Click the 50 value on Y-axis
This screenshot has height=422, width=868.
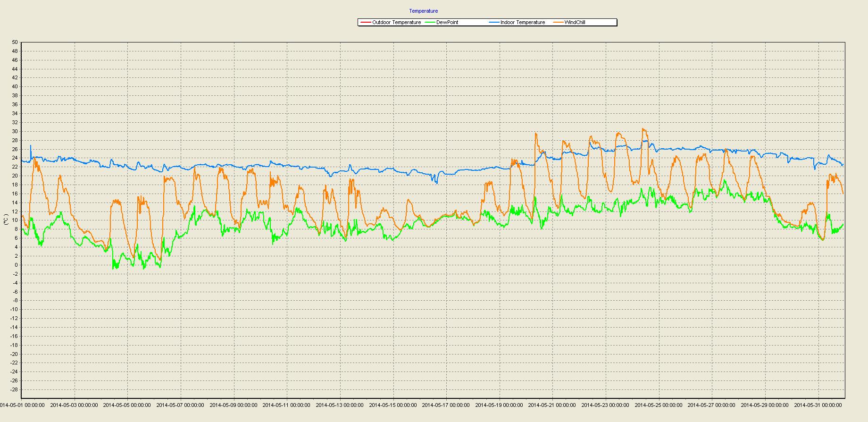[15, 42]
